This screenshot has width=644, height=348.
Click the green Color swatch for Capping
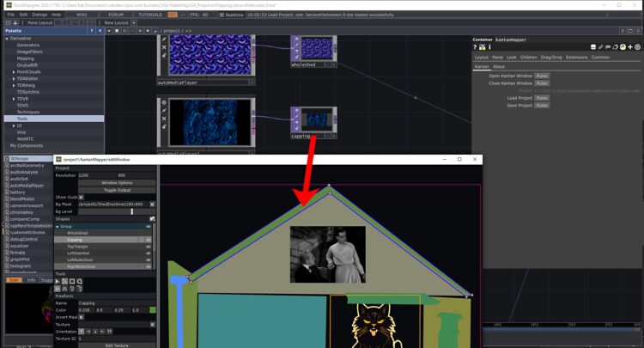click(152, 310)
